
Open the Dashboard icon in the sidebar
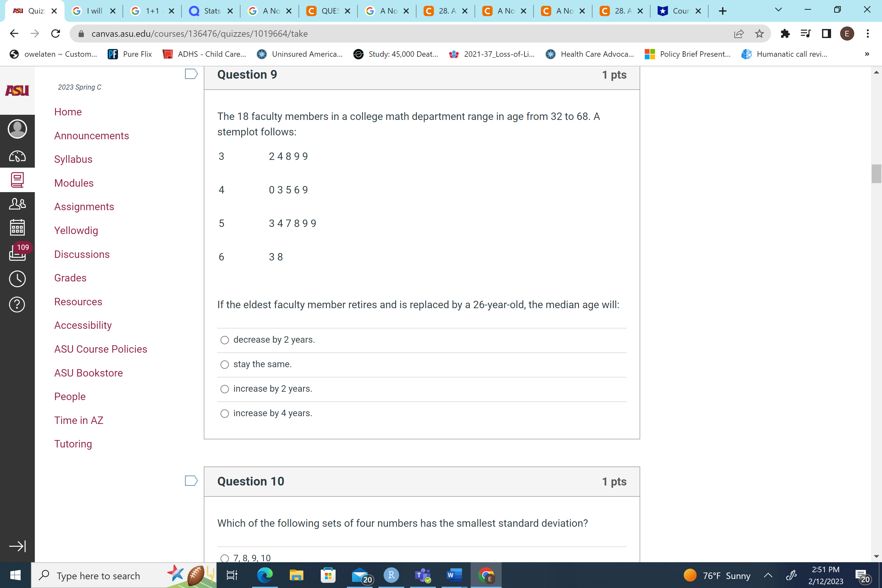(17, 157)
